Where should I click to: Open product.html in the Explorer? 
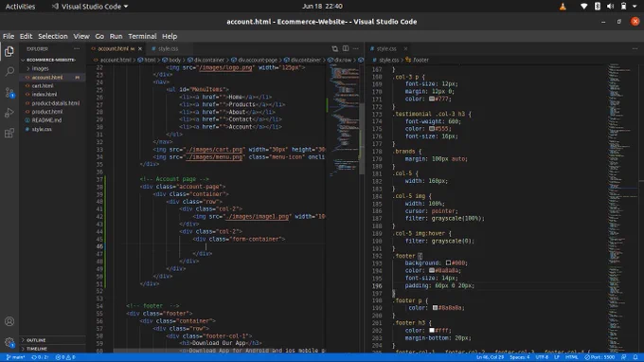pos(47,112)
